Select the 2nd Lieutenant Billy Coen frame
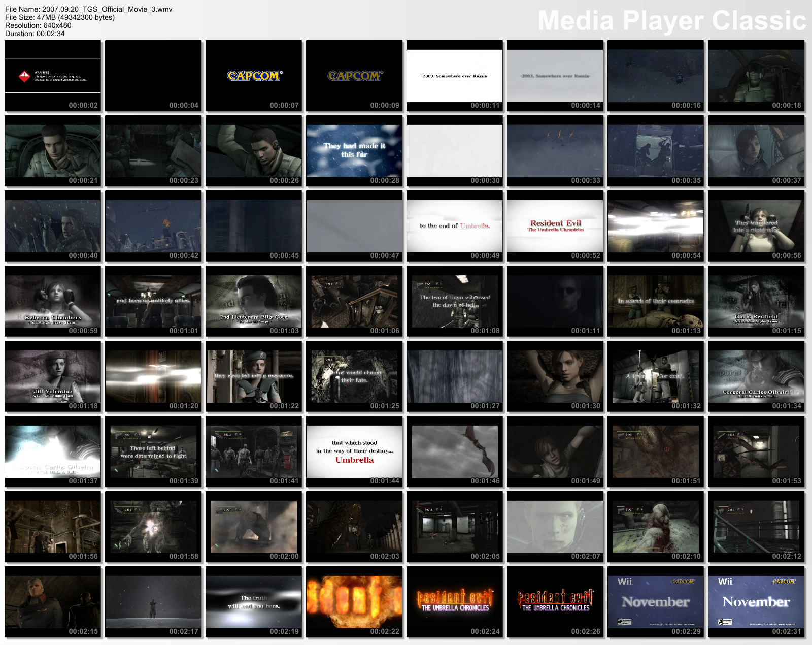812x645 pixels. tap(254, 301)
